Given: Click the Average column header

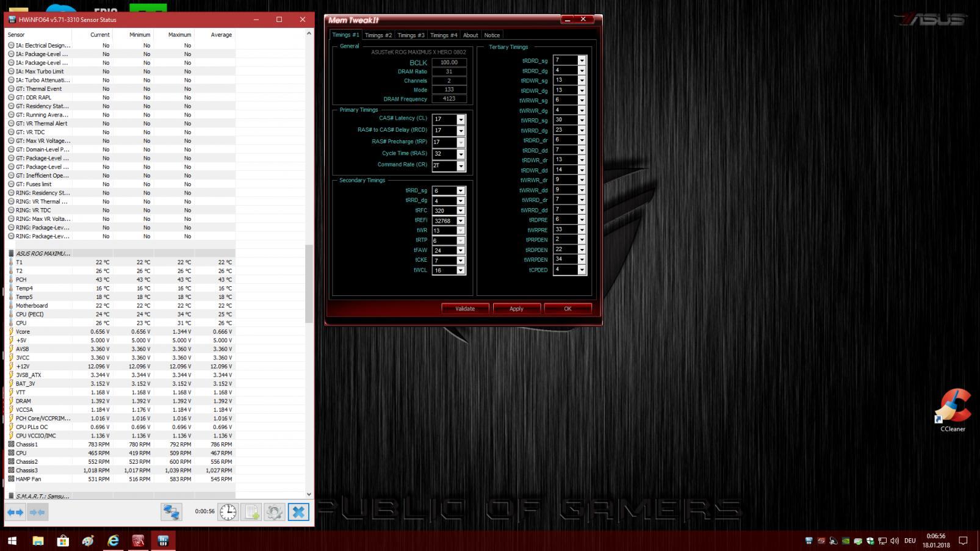Looking at the screenshot, I should (x=221, y=35).
